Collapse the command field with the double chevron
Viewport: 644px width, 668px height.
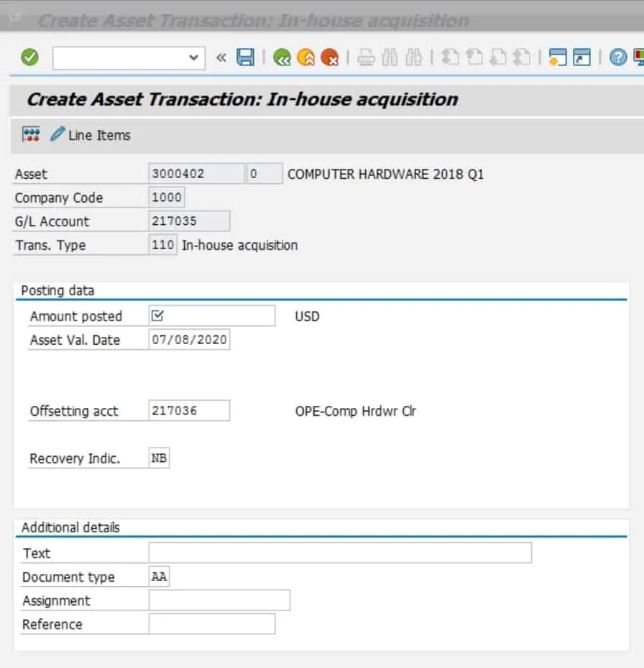221,57
